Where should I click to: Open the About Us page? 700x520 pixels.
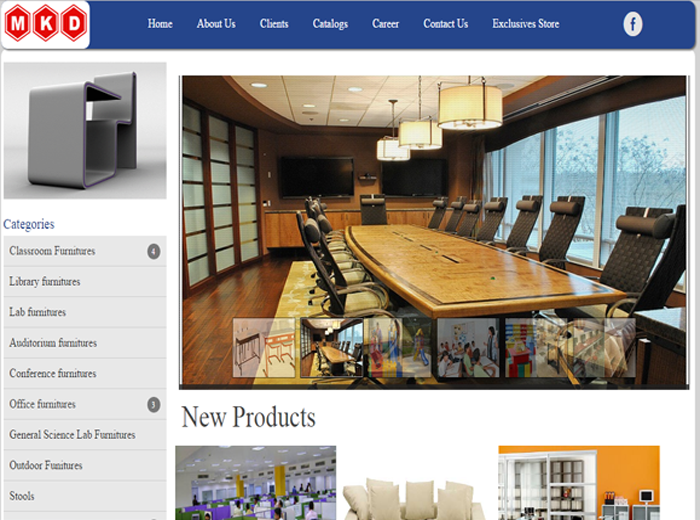216,24
